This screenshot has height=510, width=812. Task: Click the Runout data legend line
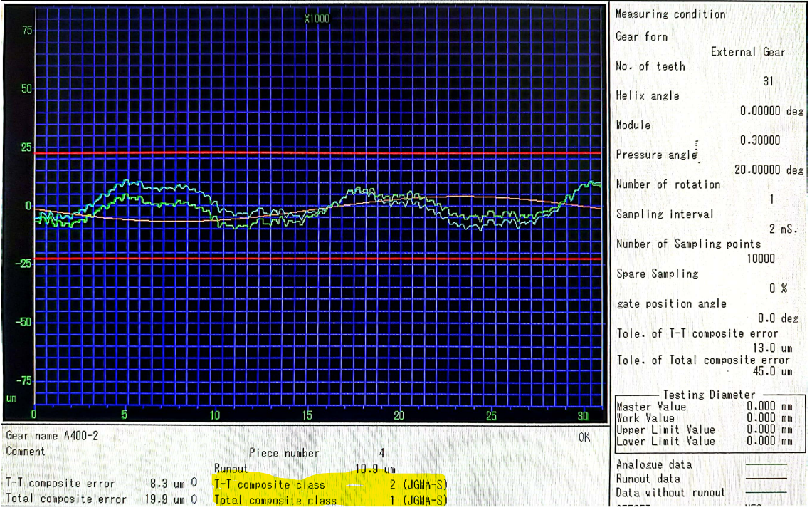pos(766,479)
